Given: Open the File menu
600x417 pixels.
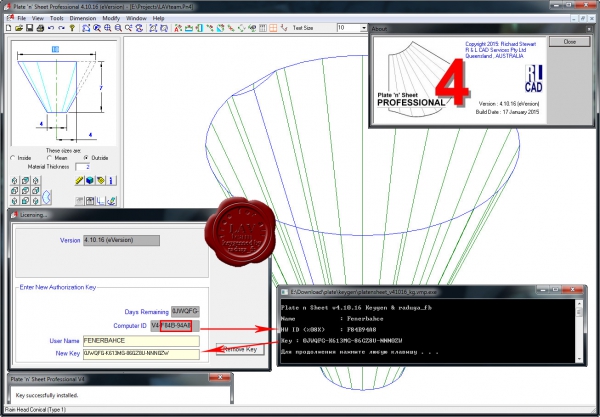Looking at the screenshot, I should coord(22,18).
